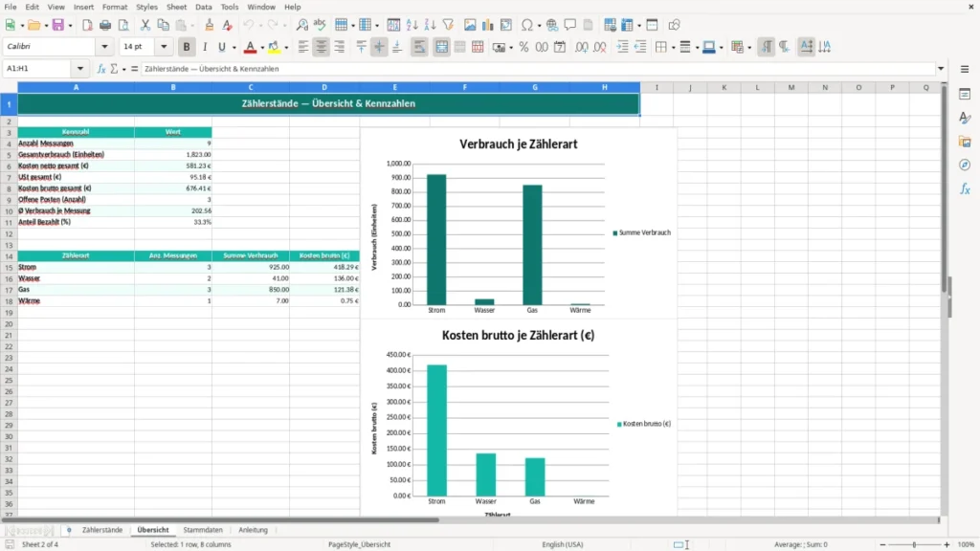Apply the yellow background color swatch
Image resolution: width=980 pixels, height=551 pixels.
pos(274,47)
